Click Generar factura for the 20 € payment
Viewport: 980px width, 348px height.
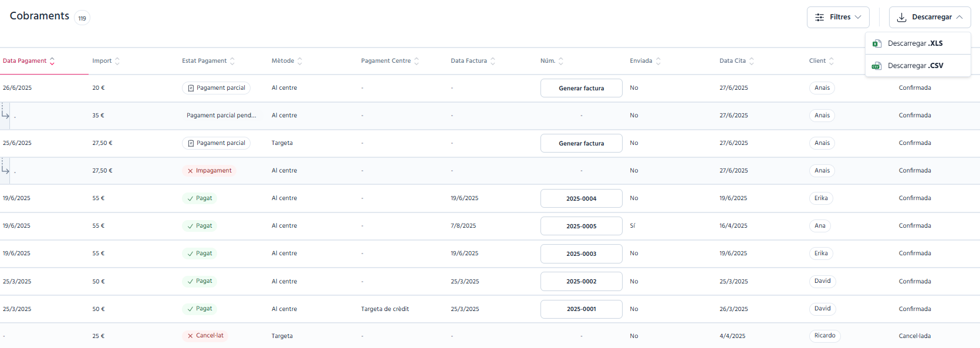(582, 88)
